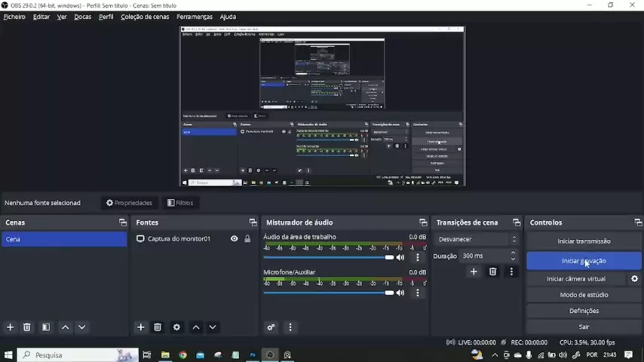Mute the Áudio da área de trabalho
This screenshot has height=362, width=644.
(x=400, y=257)
